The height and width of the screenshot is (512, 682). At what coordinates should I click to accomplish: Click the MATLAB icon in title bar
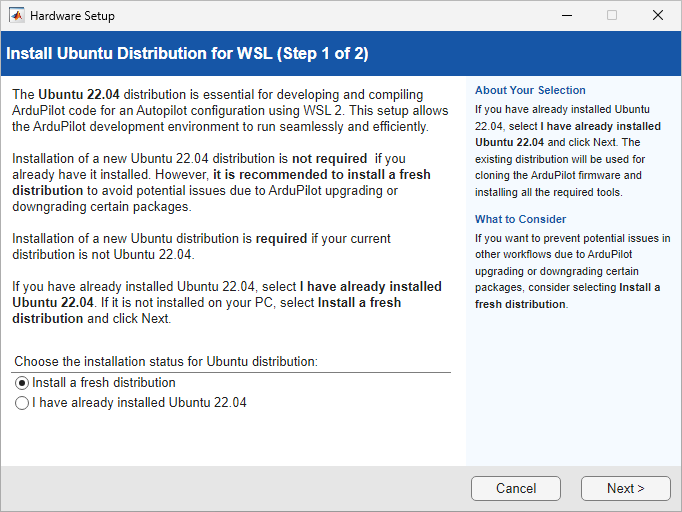click(x=17, y=16)
